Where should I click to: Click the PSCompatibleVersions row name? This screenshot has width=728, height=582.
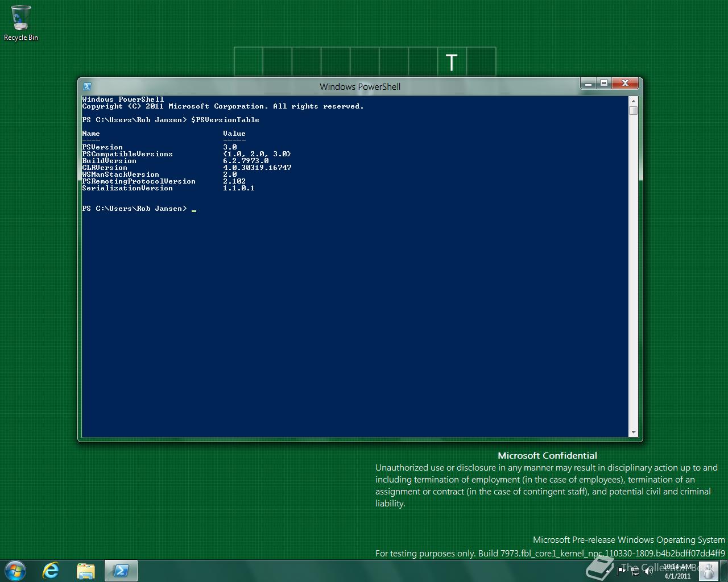[x=127, y=154]
